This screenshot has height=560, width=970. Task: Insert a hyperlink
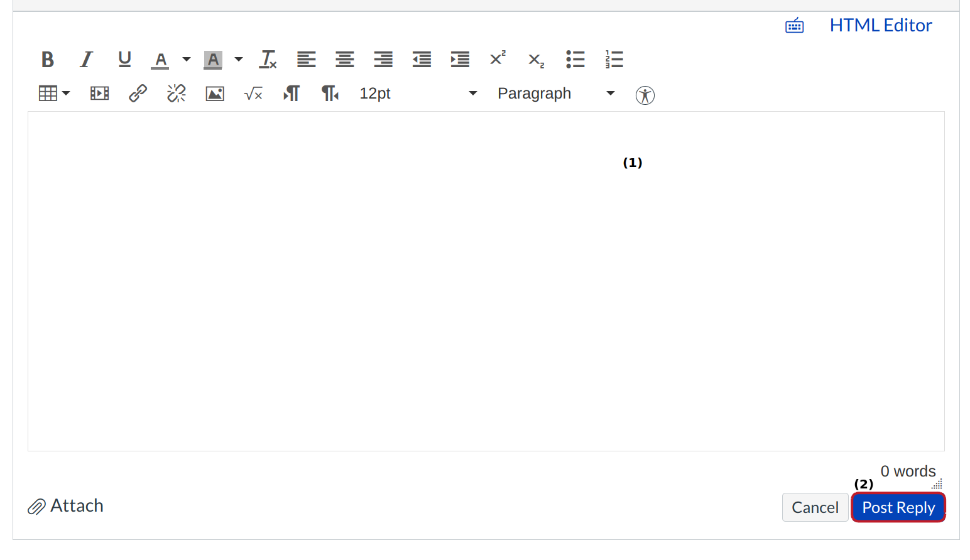tap(138, 93)
